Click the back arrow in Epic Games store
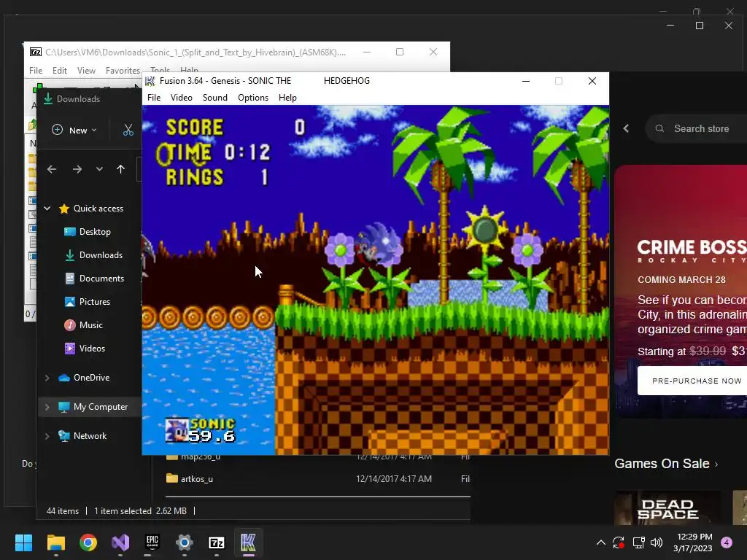 click(626, 128)
